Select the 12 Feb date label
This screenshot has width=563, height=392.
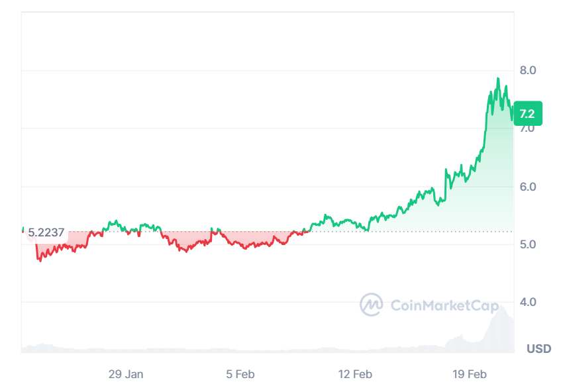click(355, 374)
